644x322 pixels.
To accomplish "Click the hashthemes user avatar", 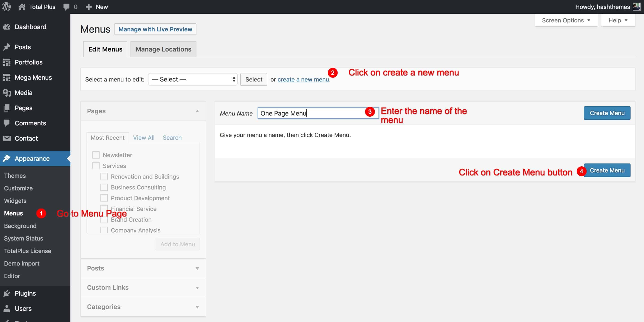I will (x=637, y=7).
